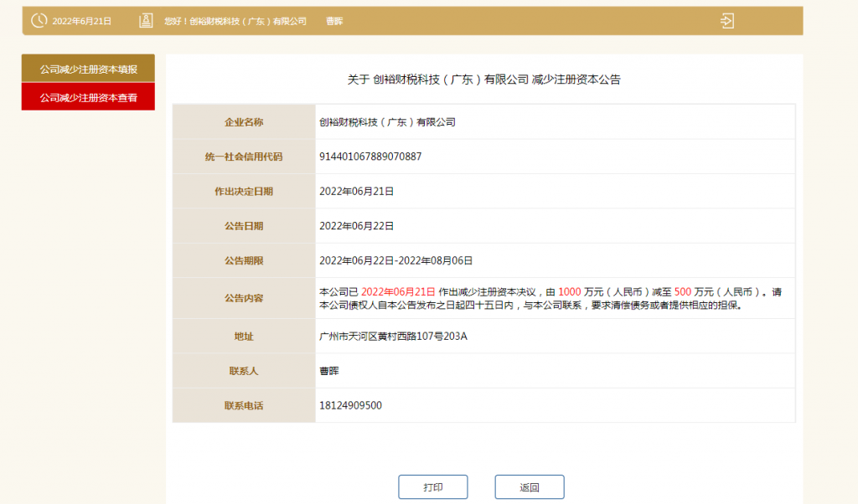Click user name 曹晖 in header bar
This screenshot has height=504, width=858.
click(x=334, y=21)
